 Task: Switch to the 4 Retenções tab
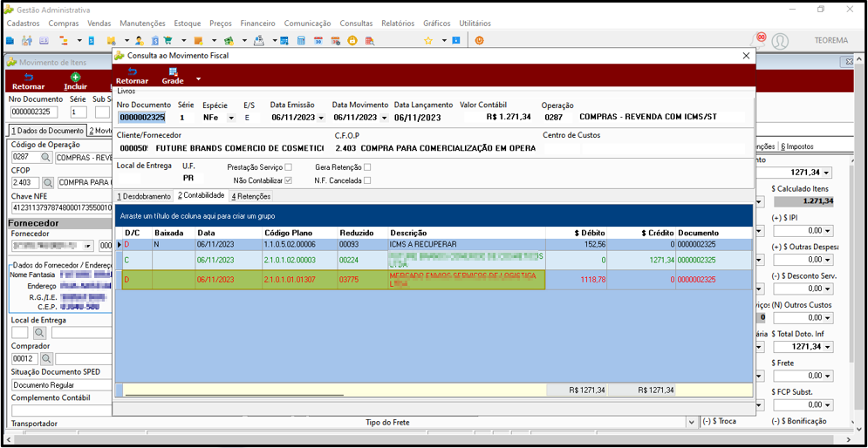pos(250,196)
